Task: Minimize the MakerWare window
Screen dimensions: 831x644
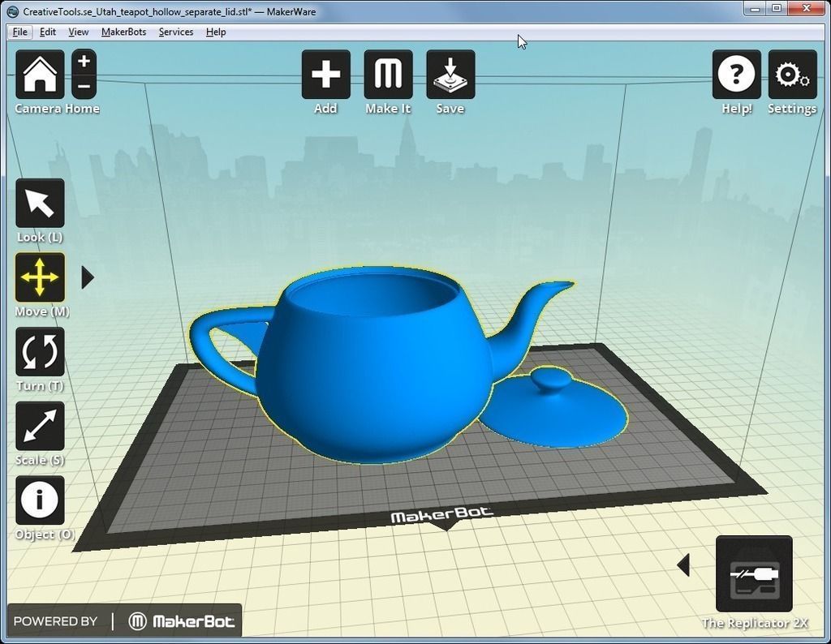Action: click(755, 8)
